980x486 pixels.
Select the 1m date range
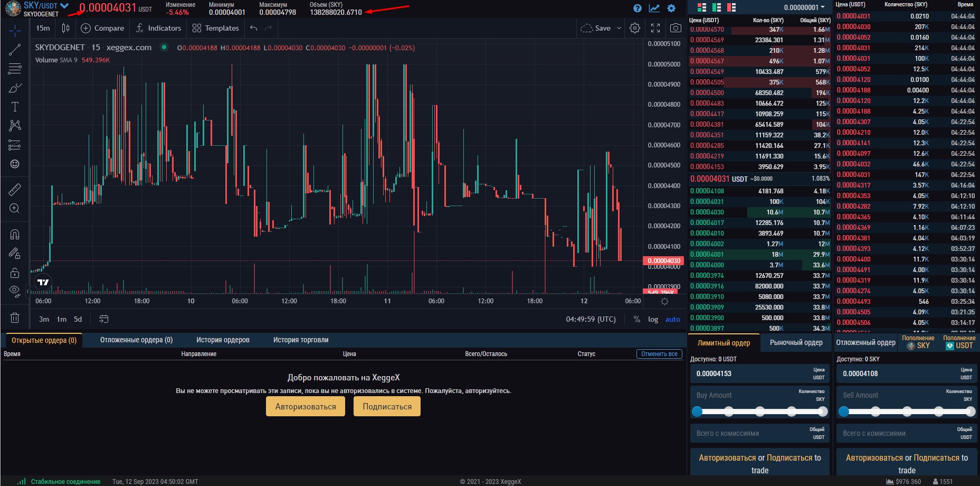(62, 319)
